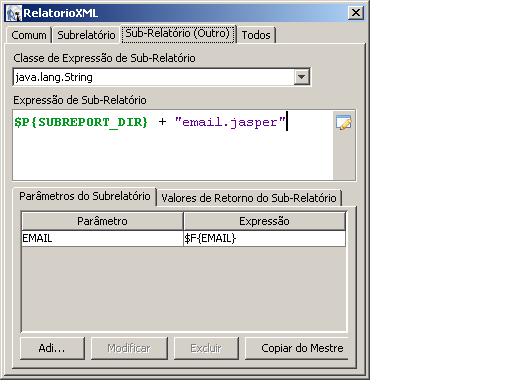The width and height of the screenshot is (512, 384).
Task: Click the Parâmetro column header
Action: coord(102,221)
